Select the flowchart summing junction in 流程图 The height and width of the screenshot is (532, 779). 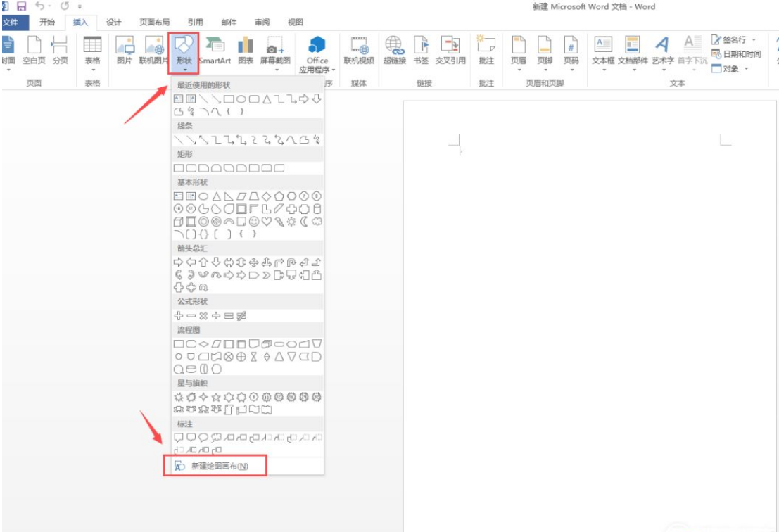(229, 357)
